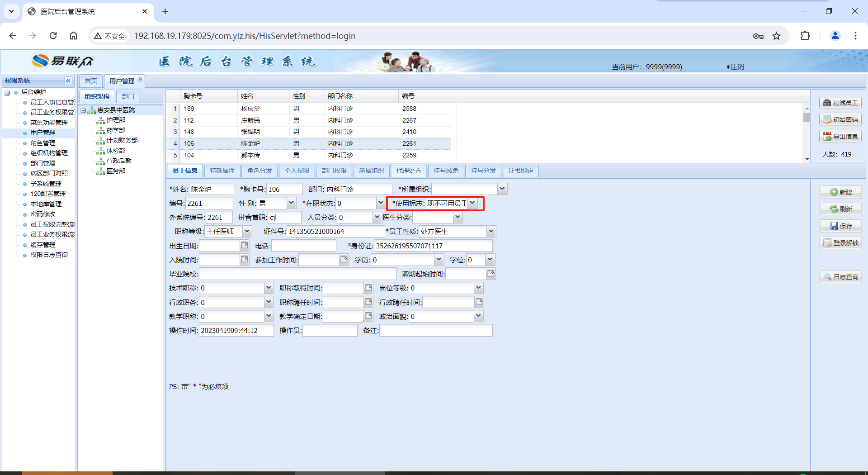Image resolution: width=868 pixels, height=475 pixels.
Task: Open the saved passwords key icon
Action: pyautogui.click(x=758, y=36)
